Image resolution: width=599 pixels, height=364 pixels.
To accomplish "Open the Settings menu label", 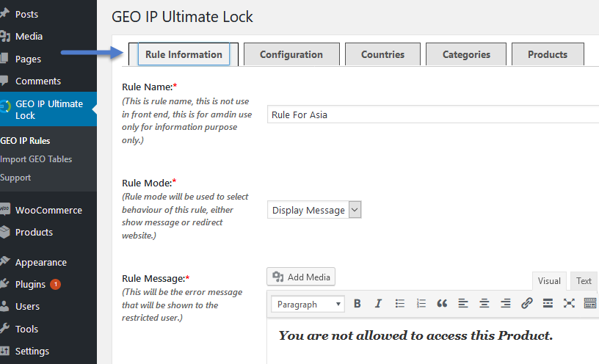I will 32,351.
